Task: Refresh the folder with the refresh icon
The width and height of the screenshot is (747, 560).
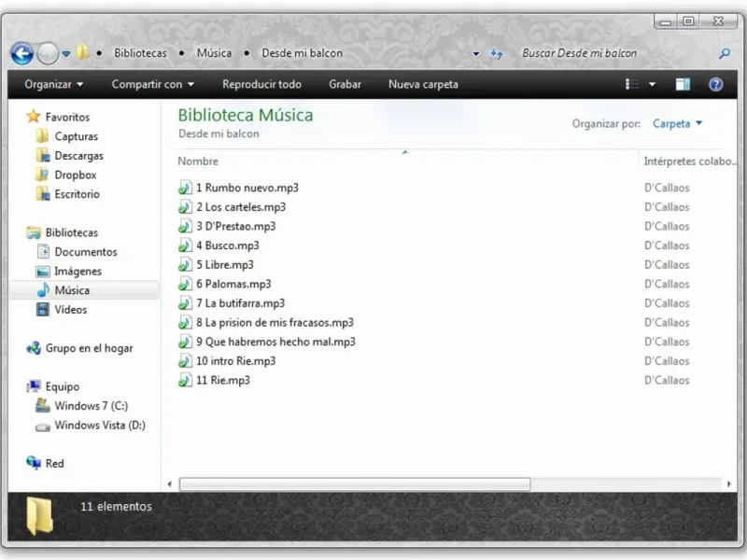Action: pos(497,53)
